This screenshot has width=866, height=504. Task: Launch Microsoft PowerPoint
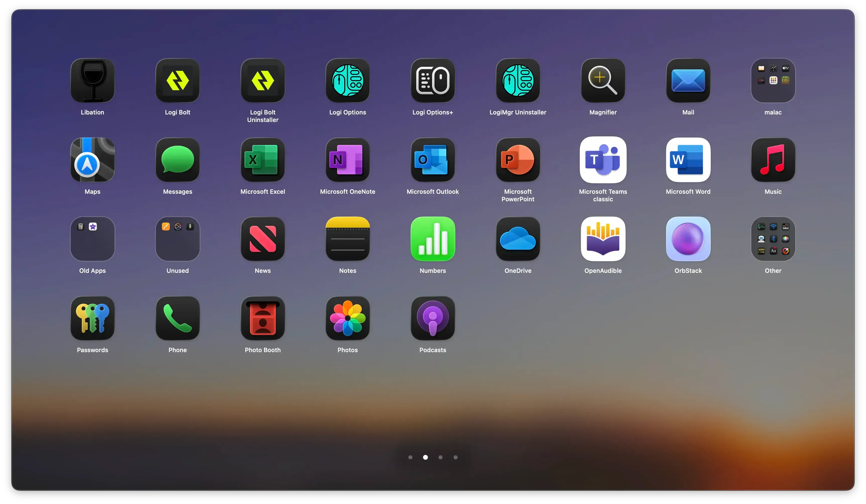click(x=518, y=160)
